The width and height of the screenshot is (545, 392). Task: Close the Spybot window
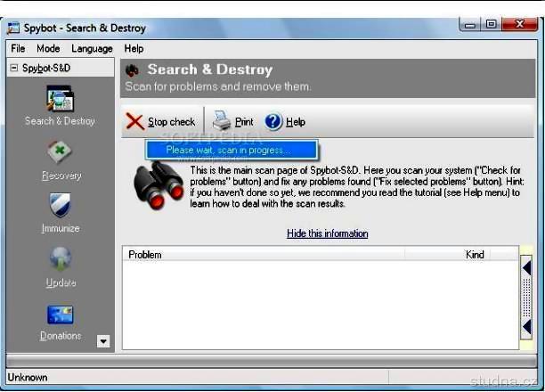click(520, 24)
